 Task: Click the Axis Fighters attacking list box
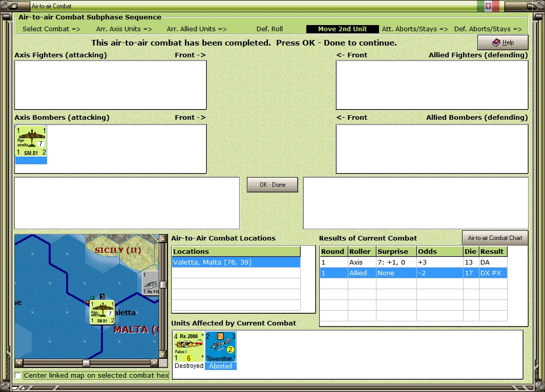pyautogui.click(x=111, y=85)
